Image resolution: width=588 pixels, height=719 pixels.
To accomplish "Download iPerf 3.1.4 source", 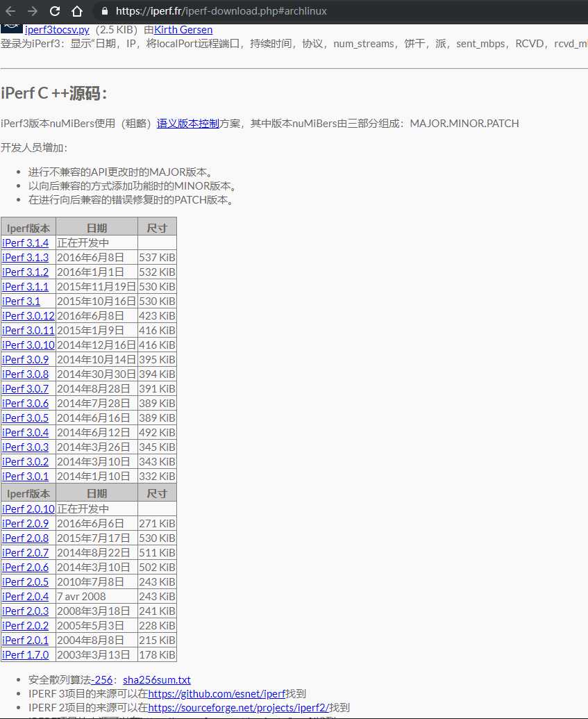I will [25, 243].
